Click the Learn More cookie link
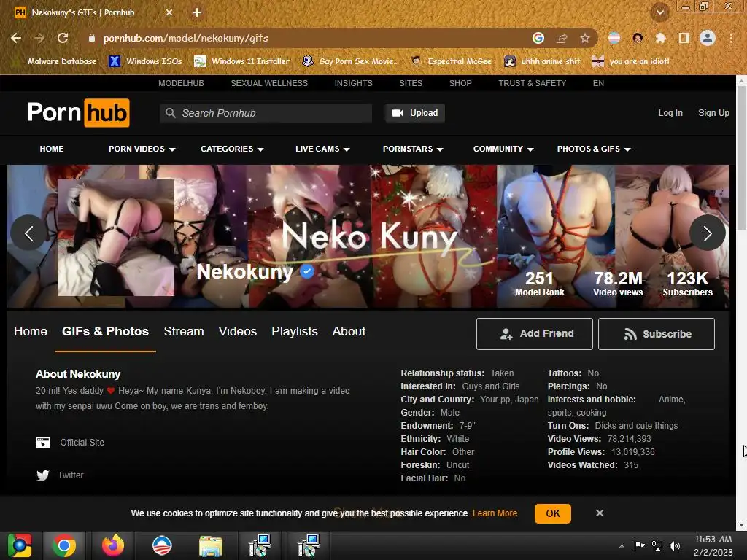The image size is (747, 560). click(x=495, y=513)
